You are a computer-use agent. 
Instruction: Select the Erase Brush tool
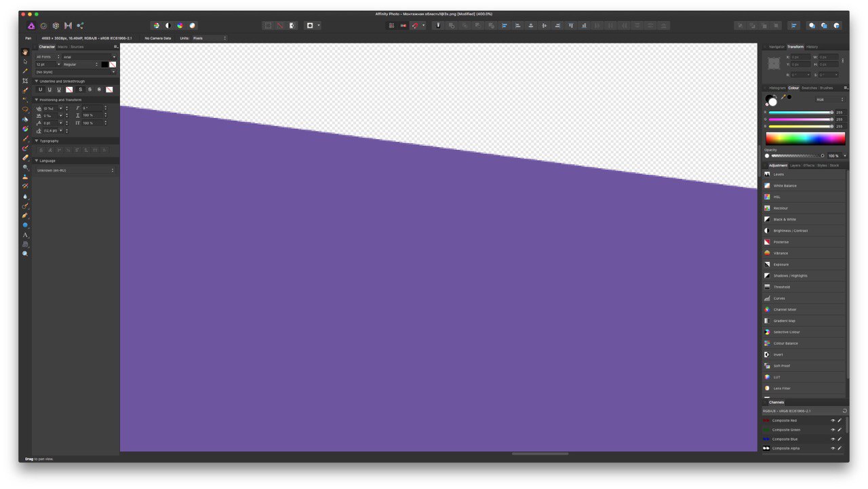tap(25, 157)
